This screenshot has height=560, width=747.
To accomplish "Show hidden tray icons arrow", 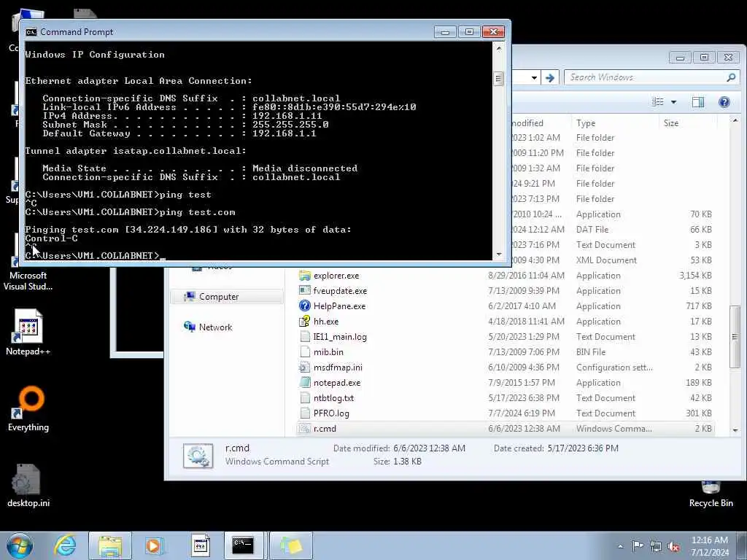I will point(620,546).
